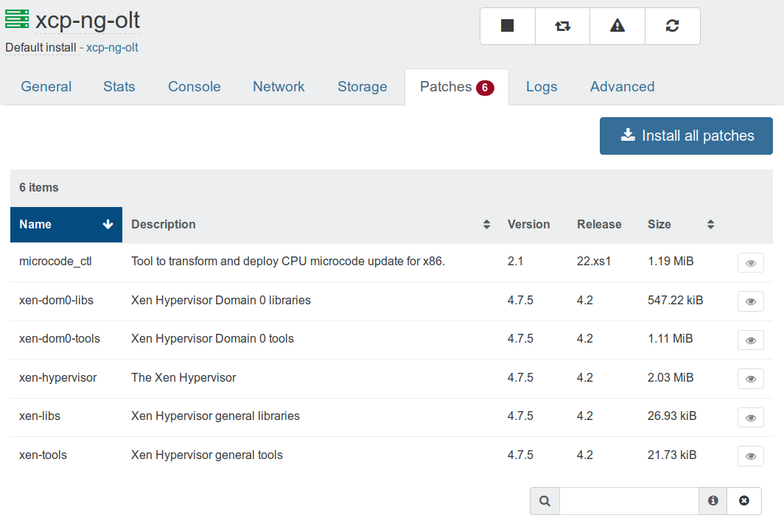This screenshot has width=784, height=532.
Task: Open the Advanced tab
Action: point(623,86)
